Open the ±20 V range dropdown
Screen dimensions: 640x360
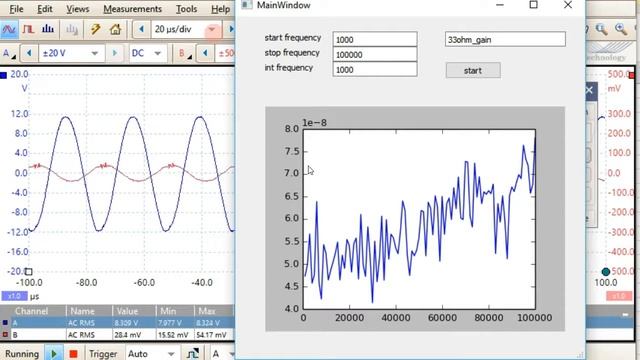click(94, 53)
